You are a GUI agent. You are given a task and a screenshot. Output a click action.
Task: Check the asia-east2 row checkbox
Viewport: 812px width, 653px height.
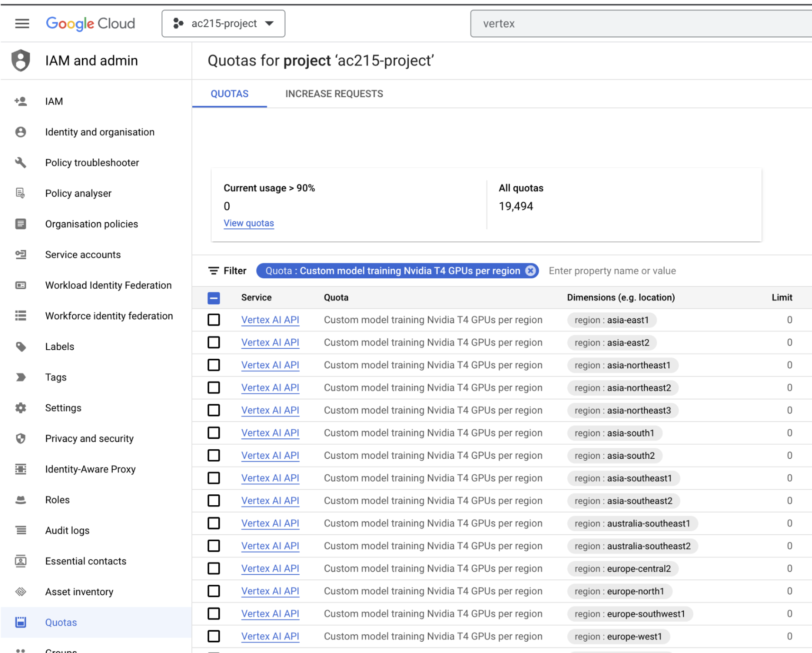[214, 342]
